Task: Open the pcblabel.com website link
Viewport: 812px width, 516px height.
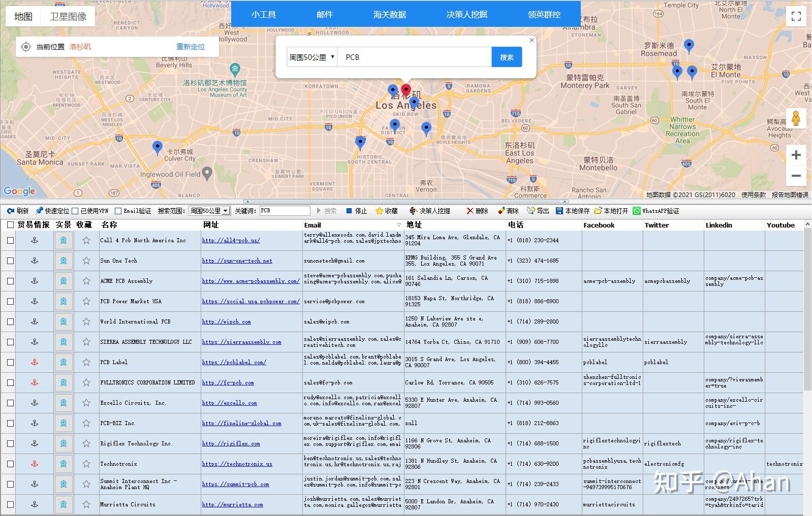Action: point(234,363)
